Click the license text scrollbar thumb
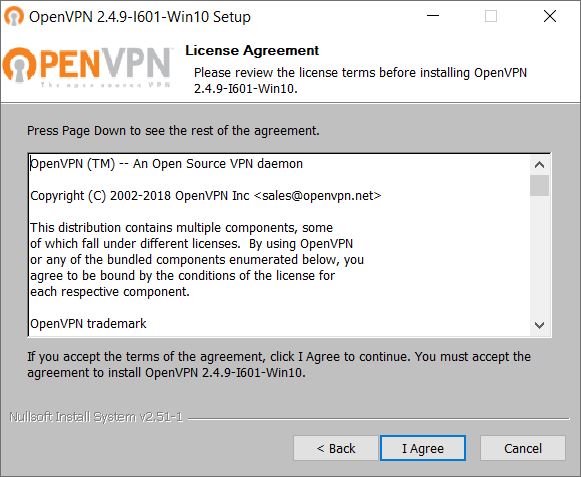Image resolution: width=581 pixels, height=477 pixels. coord(540,185)
